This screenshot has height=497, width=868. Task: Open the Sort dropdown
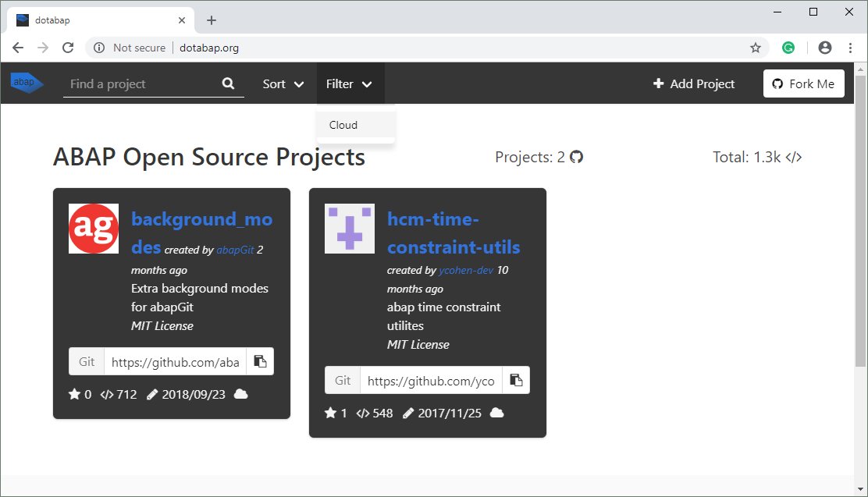tap(283, 84)
